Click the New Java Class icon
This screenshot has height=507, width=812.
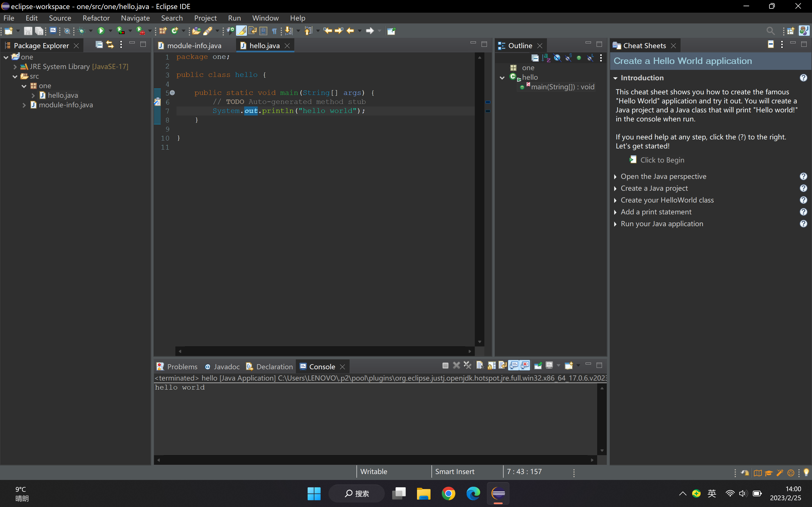175,31
